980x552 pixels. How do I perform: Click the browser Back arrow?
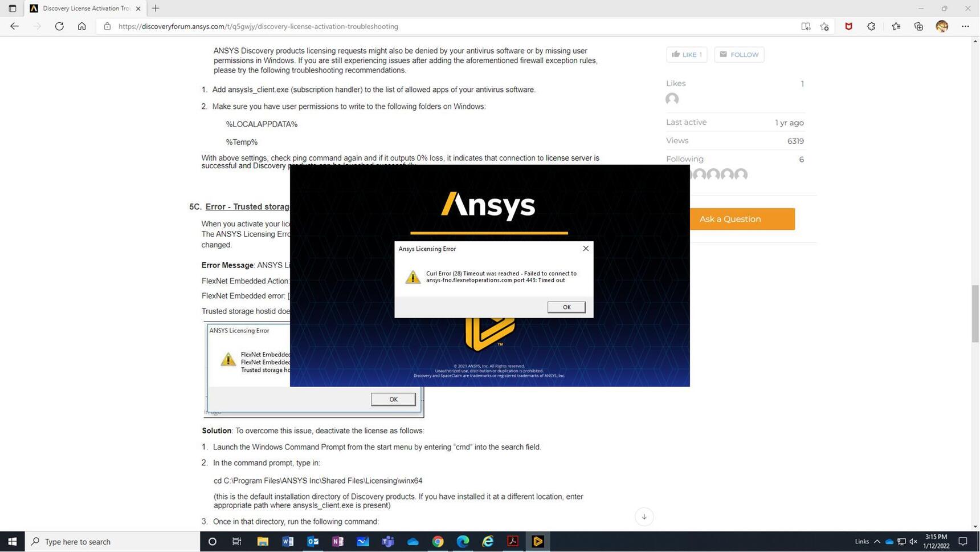click(x=14, y=26)
